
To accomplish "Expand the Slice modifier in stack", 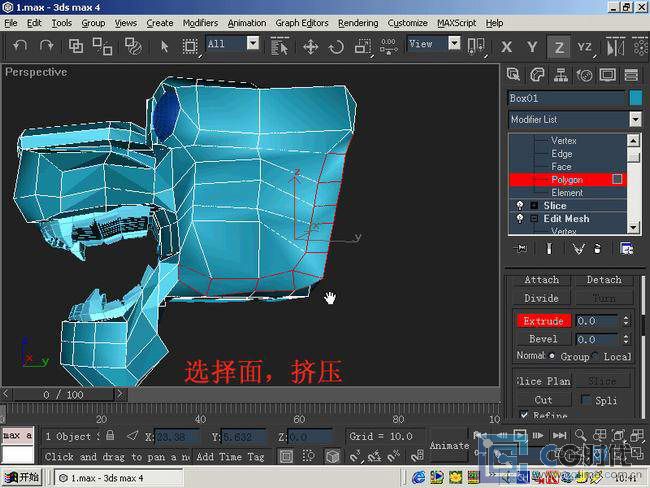I will 534,206.
